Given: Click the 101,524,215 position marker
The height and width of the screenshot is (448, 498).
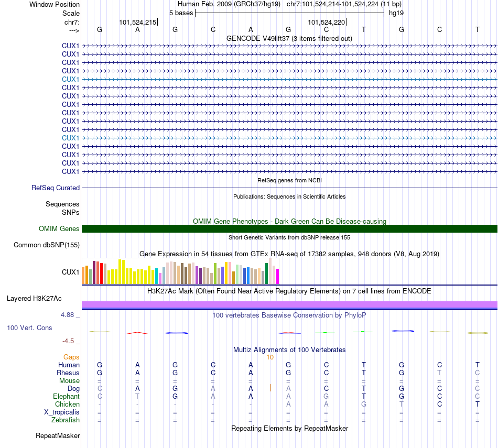Looking at the screenshot, I should pos(138,22).
